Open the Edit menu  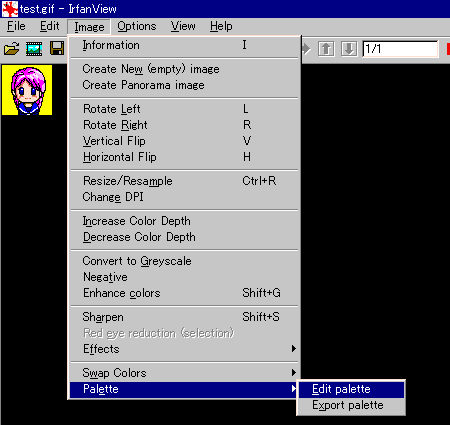(x=49, y=26)
